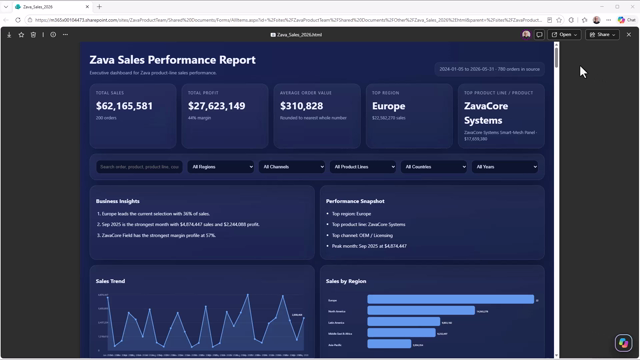Open the info details icon in the viewer toolbar

[53, 35]
